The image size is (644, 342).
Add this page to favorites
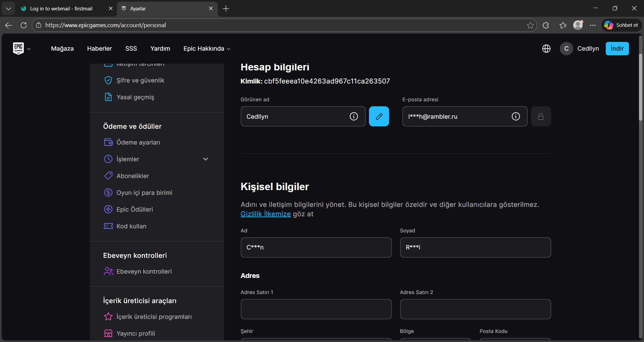pos(530,25)
